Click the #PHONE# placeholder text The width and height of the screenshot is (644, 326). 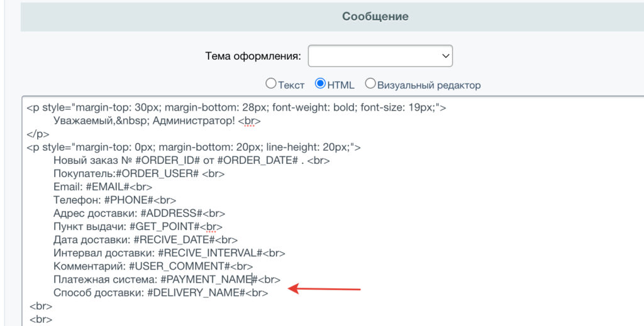coord(128,200)
